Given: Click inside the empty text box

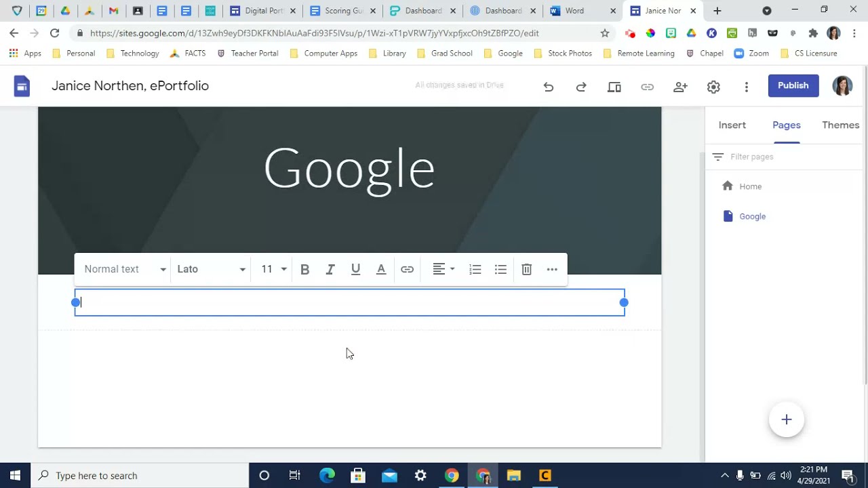Looking at the screenshot, I should [x=350, y=302].
